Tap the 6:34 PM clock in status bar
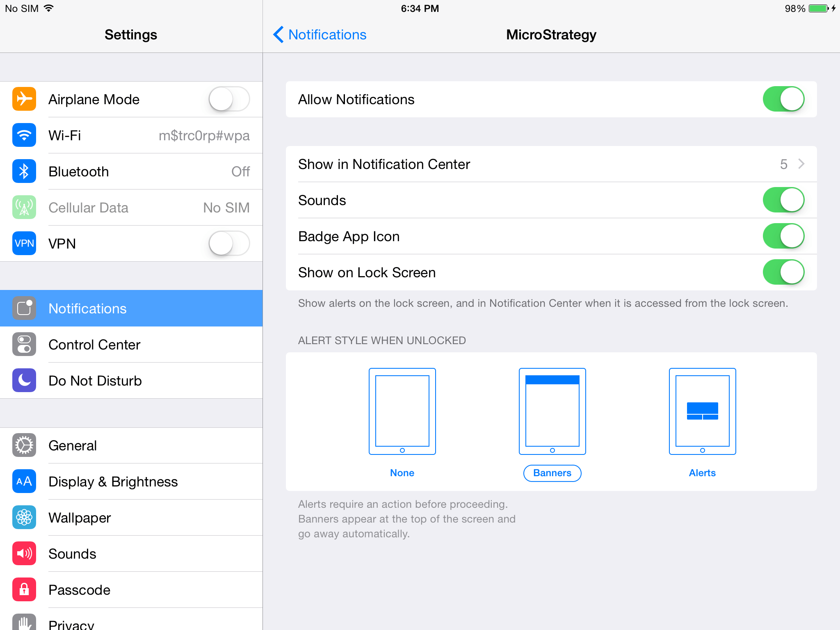This screenshot has height=630, width=840. [420, 9]
